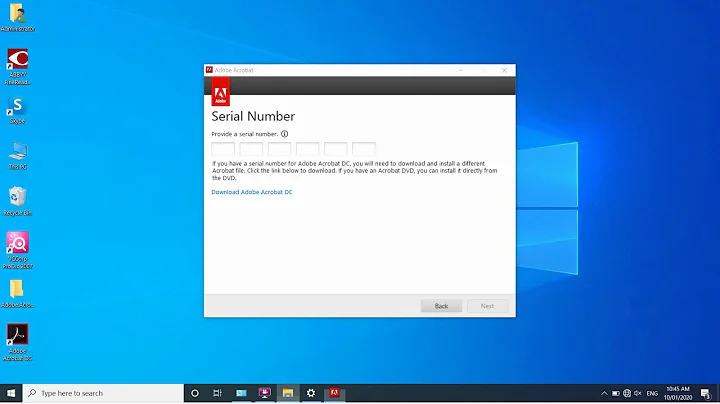
Task: Click the second serial number box
Action: click(251, 149)
